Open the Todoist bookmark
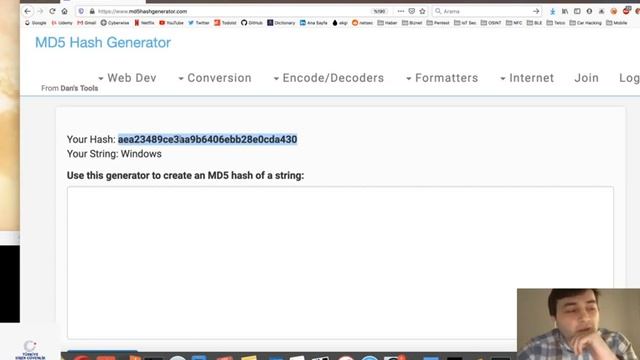Image resolution: width=640 pixels, height=360 pixels. [x=225, y=23]
